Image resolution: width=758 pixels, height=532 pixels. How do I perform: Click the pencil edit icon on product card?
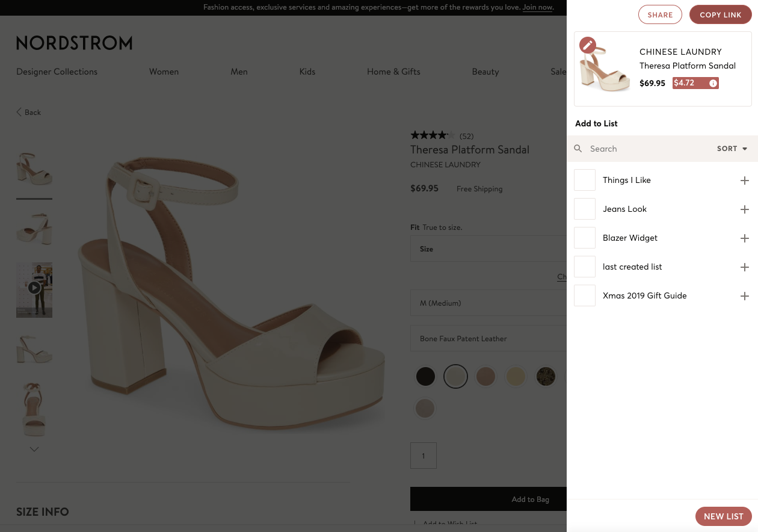(x=588, y=45)
